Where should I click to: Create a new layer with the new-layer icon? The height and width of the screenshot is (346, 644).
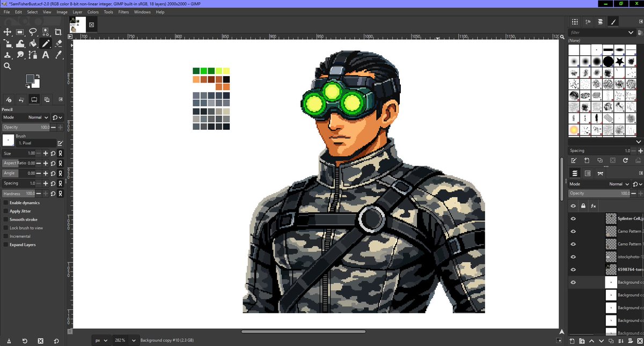tap(572, 341)
